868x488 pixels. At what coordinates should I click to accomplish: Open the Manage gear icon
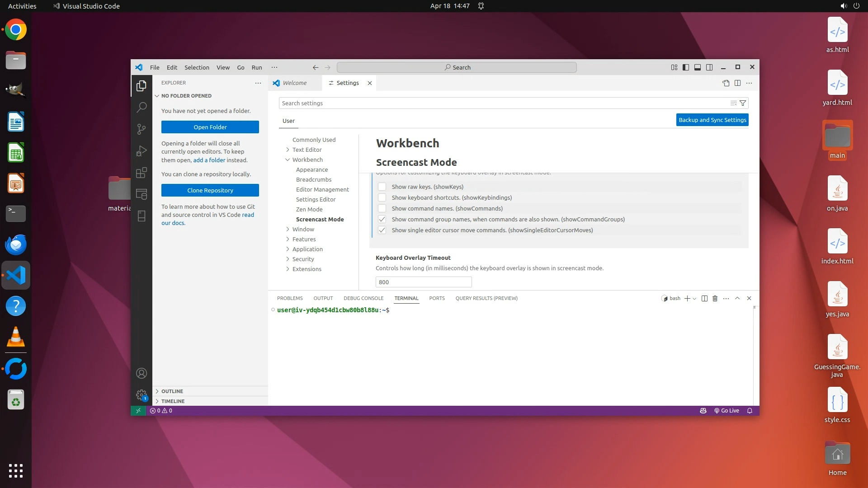pos(142,395)
